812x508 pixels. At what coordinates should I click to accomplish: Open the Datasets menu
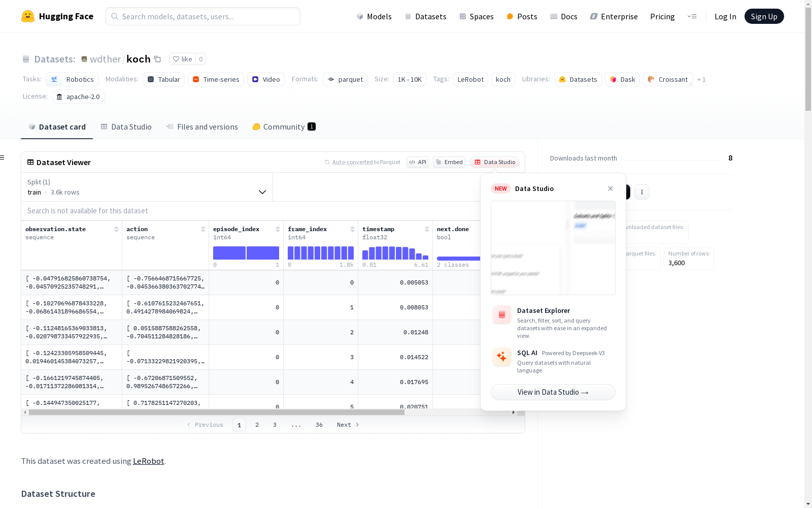tap(425, 16)
